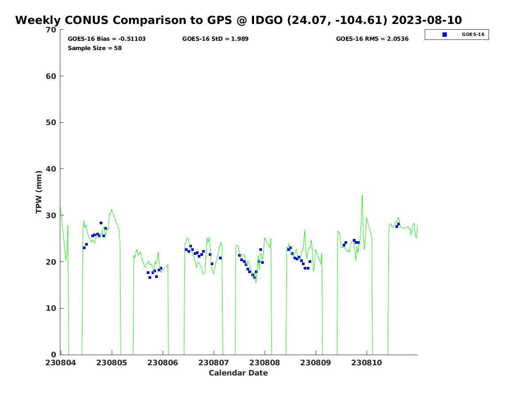This screenshot has width=532, height=399.
Task: Click the 50 y-axis tick label
Action: click(x=51, y=123)
